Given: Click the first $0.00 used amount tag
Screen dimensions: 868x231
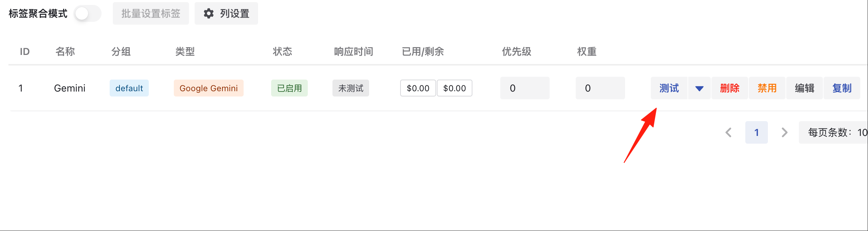Looking at the screenshot, I should (418, 88).
